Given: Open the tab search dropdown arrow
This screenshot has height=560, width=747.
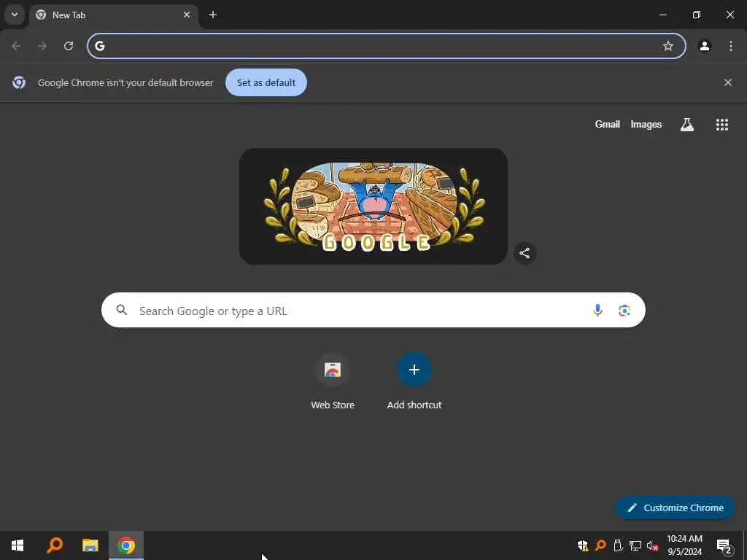Looking at the screenshot, I should click(x=15, y=15).
